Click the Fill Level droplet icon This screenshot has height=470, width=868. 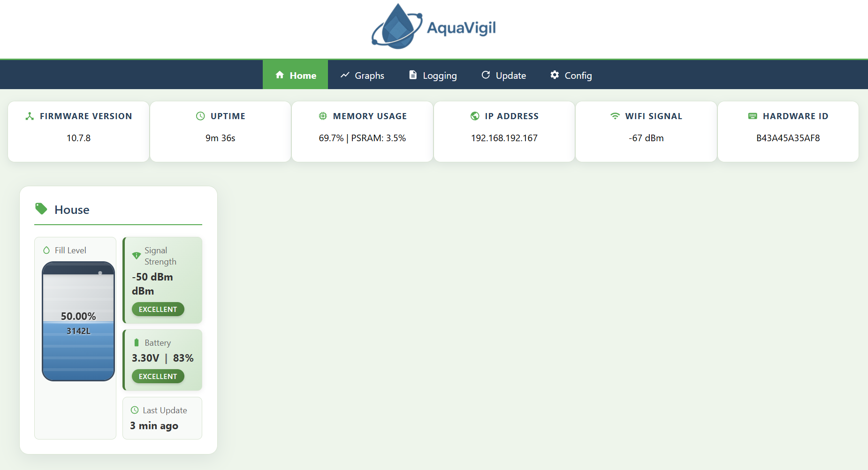(x=46, y=250)
